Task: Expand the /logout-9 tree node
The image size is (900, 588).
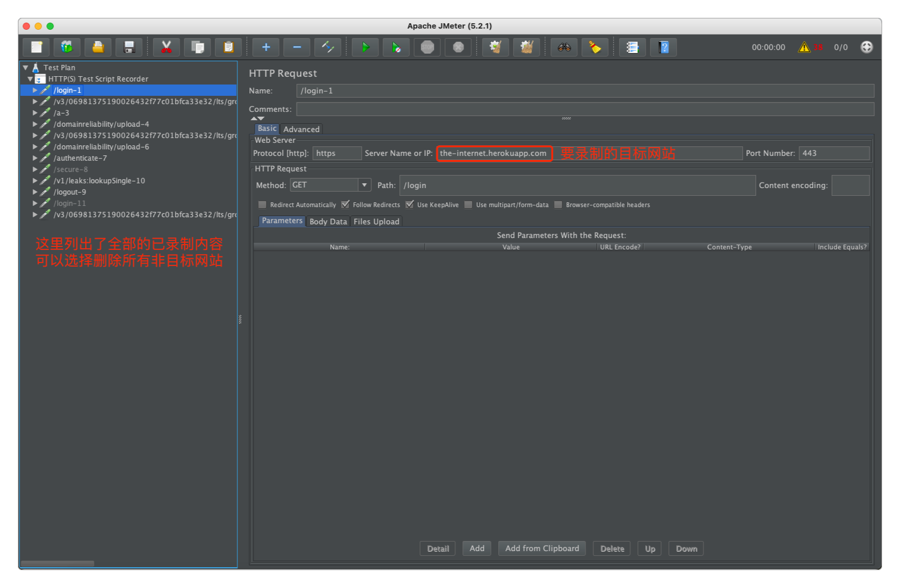Action: (x=35, y=192)
